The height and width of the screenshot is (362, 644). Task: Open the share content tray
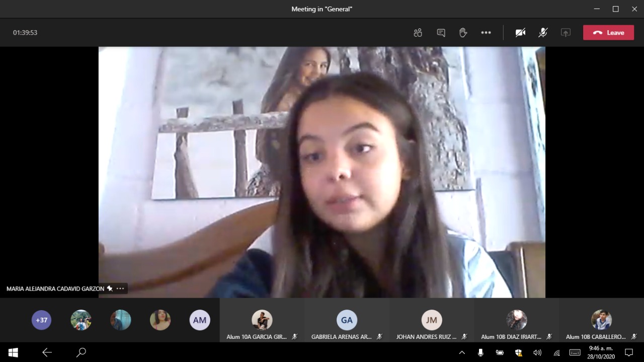coord(566,33)
